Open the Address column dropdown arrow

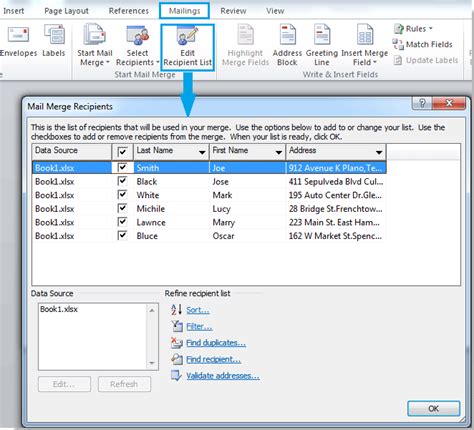(x=379, y=153)
